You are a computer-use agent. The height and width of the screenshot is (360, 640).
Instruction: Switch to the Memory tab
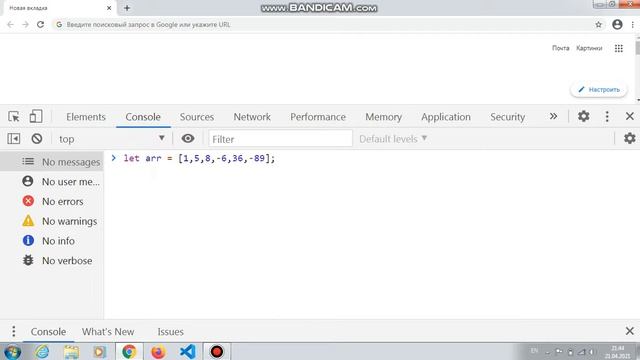tap(383, 117)
